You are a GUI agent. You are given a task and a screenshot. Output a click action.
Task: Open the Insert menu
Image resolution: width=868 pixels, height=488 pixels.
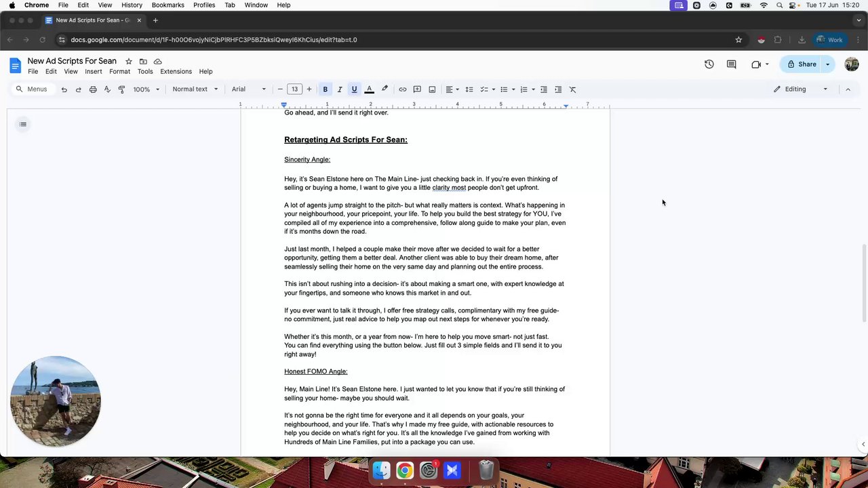tap(94, 71)
